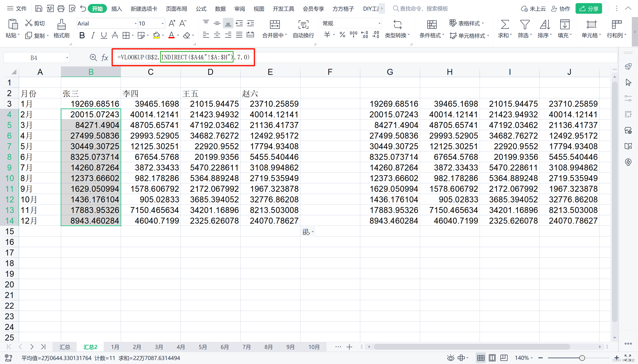Click column B header
This screenshot has width=638, height=364.
click(91, 72)
